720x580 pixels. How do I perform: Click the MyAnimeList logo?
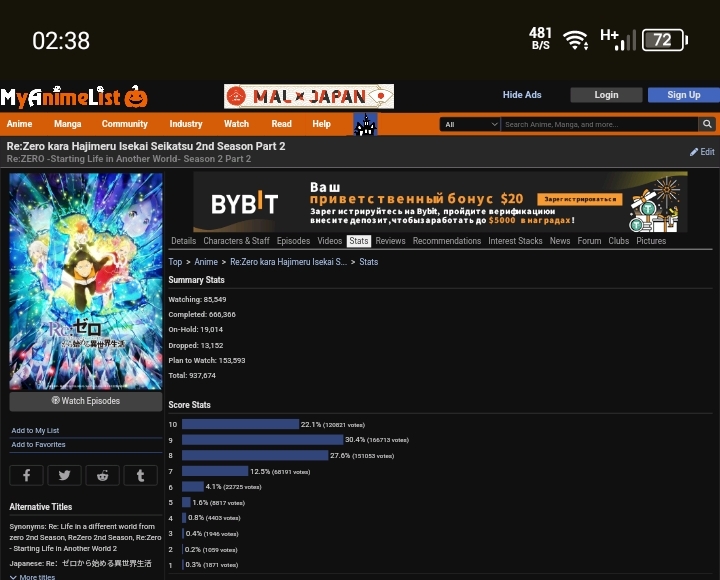pyautogui.click(x=74, y=97)
